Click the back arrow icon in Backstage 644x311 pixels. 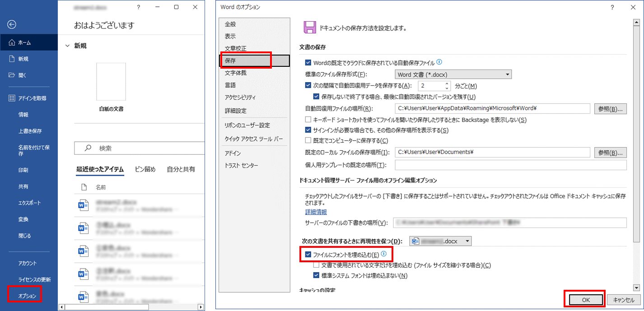[12, 25]
